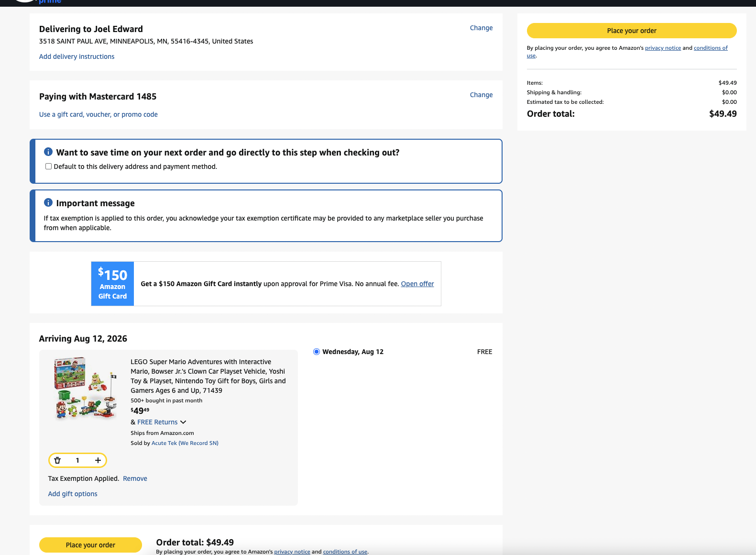The width and height of the screenshot is (756, 555).
Task: Click the delivery address text 3518 SAINT PAUL AVE
Action: coord(146,41)
